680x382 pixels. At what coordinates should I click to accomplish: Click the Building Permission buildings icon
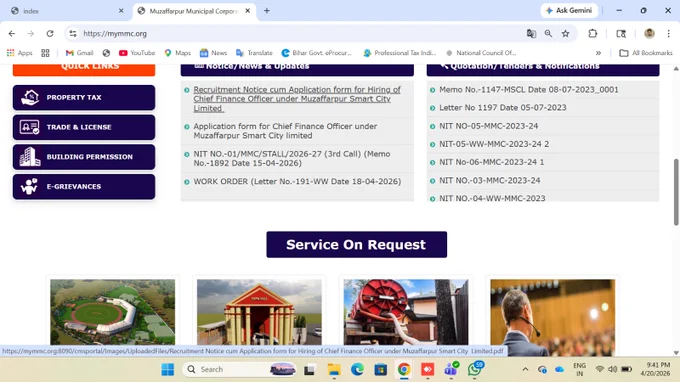tap(30, 157)
